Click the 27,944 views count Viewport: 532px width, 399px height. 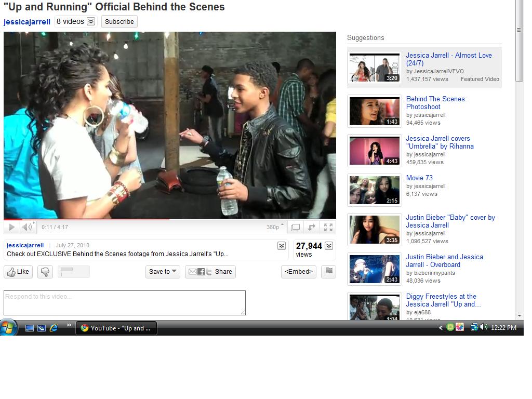tap(309, 246)
